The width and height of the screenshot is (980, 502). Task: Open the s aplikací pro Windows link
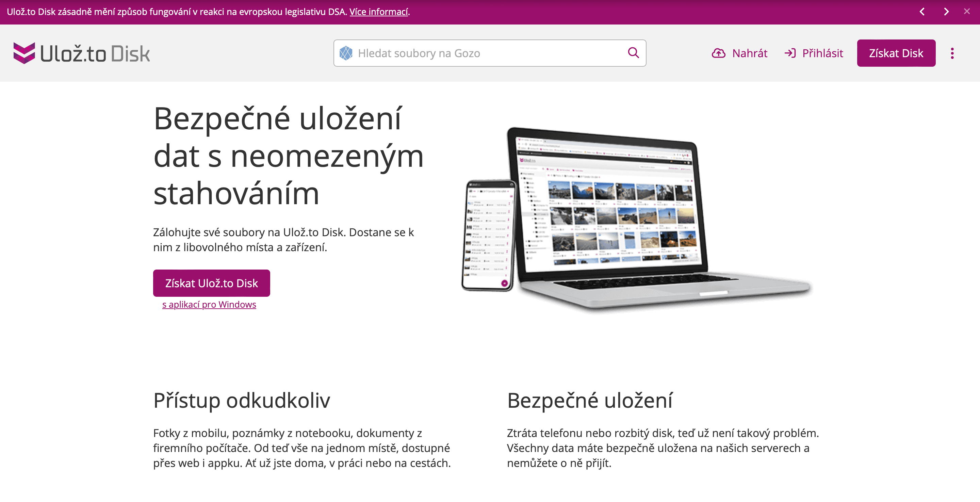pos(209,305)
